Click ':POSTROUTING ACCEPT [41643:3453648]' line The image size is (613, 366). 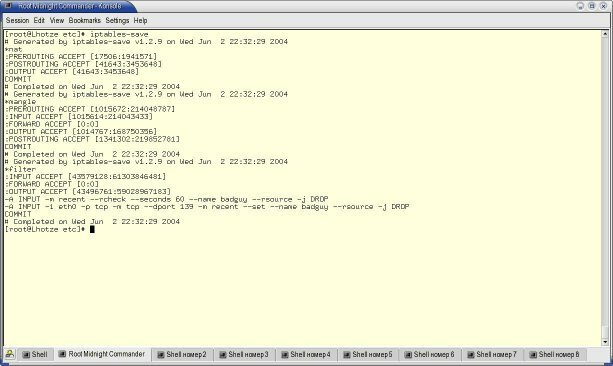pos(83,64)
